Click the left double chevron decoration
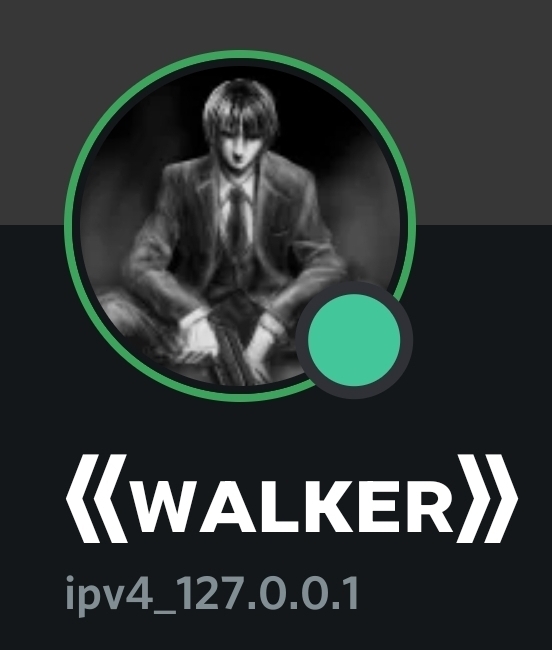The height and width of the screenshot is (650, 552). pyautogui.click(x=97, y=498)
